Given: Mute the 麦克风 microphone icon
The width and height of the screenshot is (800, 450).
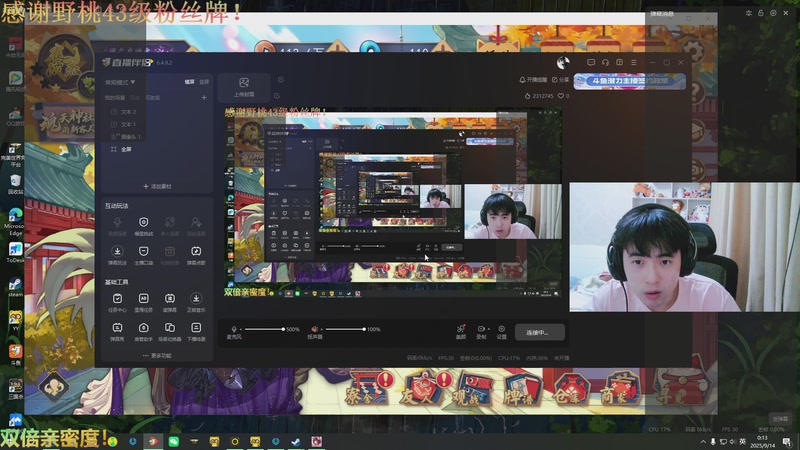Looking at the screenshot, I should tap(234, 329).
